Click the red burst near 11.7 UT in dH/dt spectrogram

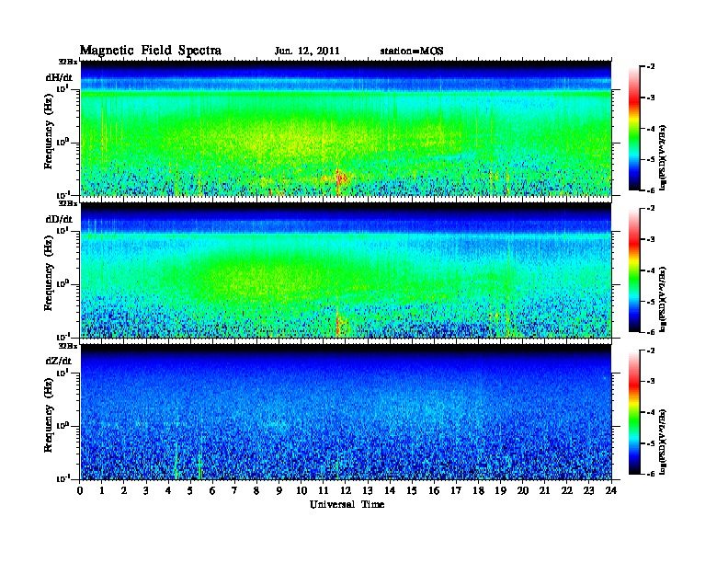[341, 178]
